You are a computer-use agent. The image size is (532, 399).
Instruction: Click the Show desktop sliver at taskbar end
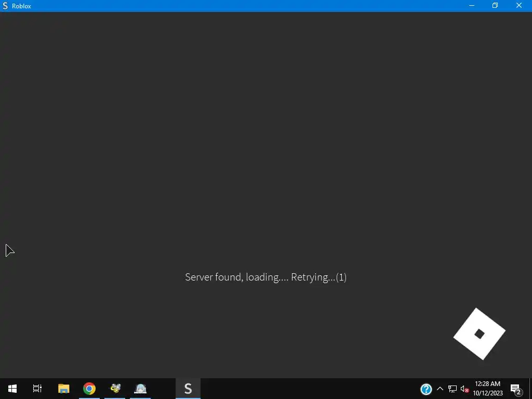pos(530,389)
